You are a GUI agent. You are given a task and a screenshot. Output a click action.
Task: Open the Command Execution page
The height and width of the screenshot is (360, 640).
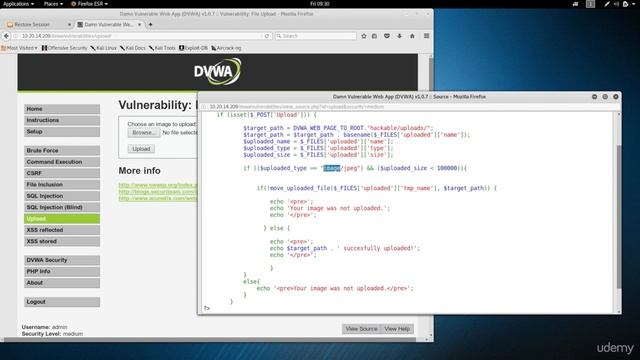(62, 162)
